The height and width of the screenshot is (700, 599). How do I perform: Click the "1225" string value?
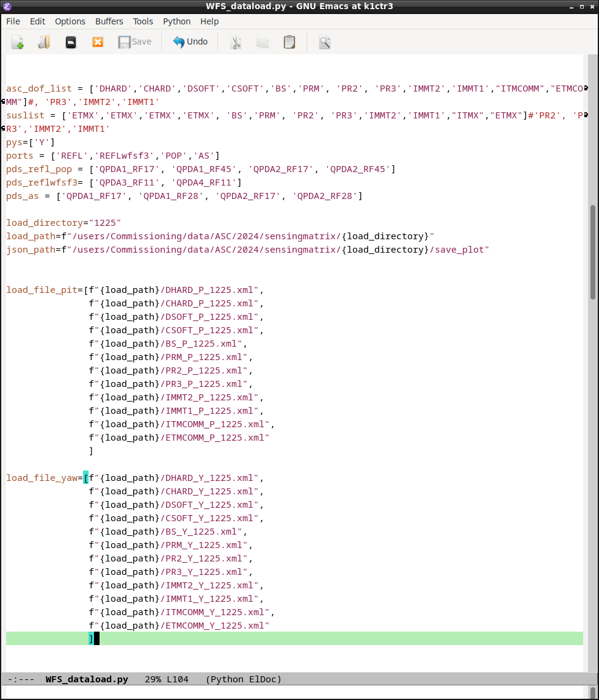click(105, 223)
